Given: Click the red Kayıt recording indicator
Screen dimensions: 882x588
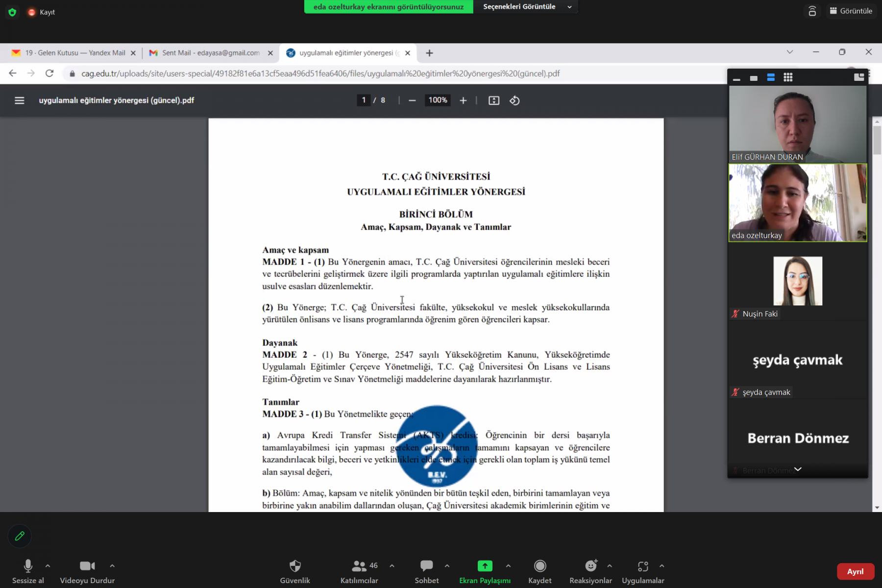Looking at the screenshot, I should 41,12.
